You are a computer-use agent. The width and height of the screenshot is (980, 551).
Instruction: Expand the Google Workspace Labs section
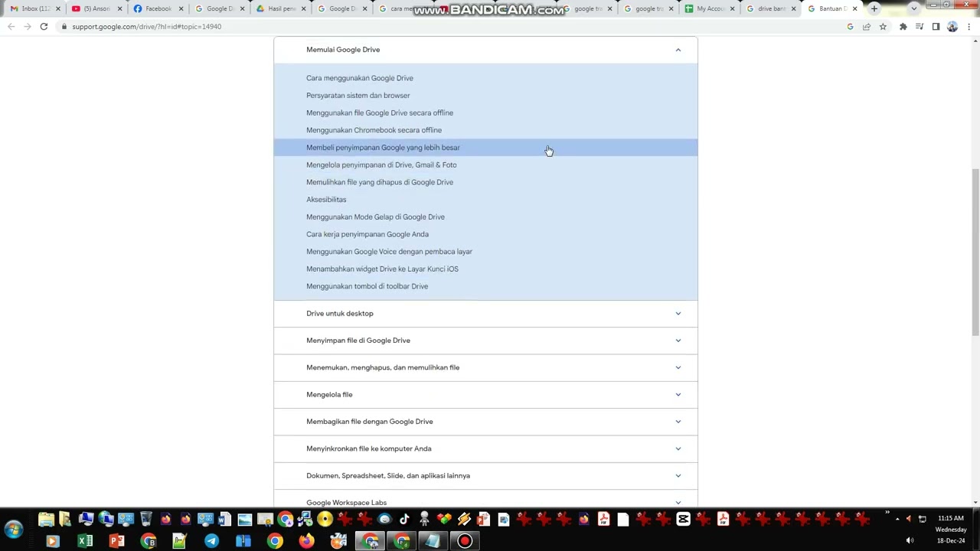coord(485,500)
